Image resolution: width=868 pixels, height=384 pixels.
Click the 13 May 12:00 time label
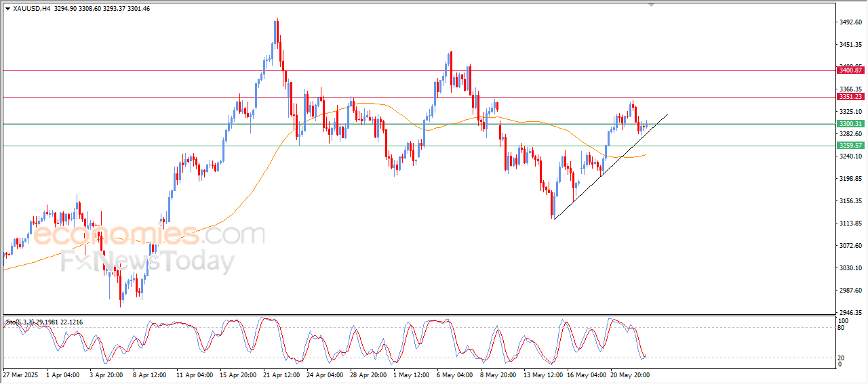pyautogui.click(x=543, y=375)
